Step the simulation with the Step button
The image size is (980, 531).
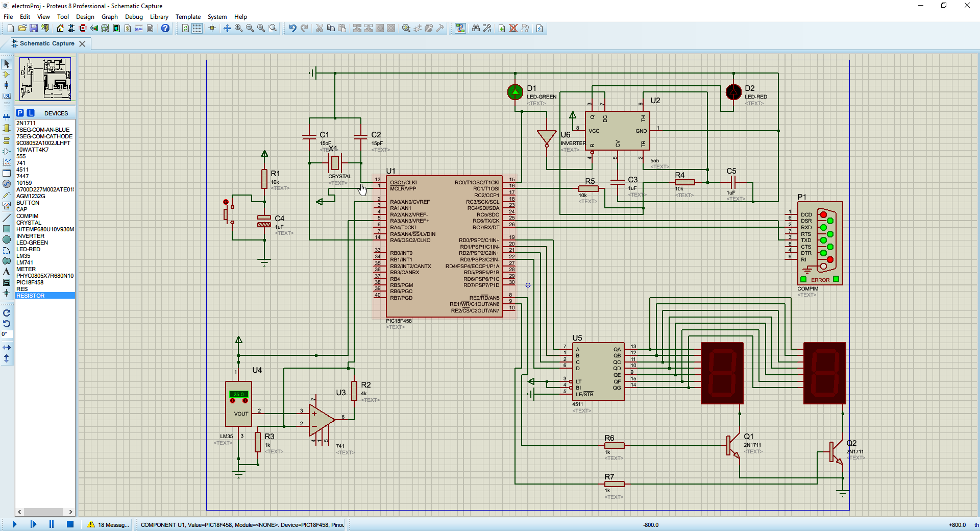pyautogui.click(x=33, y=524)
